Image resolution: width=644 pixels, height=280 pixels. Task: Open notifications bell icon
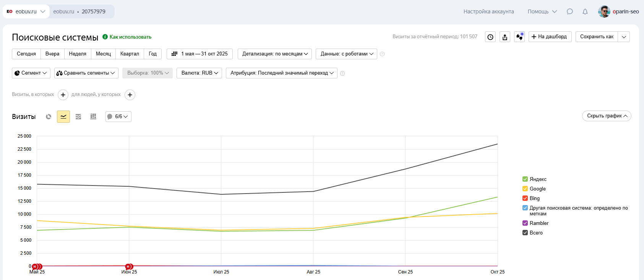(585, 11)
